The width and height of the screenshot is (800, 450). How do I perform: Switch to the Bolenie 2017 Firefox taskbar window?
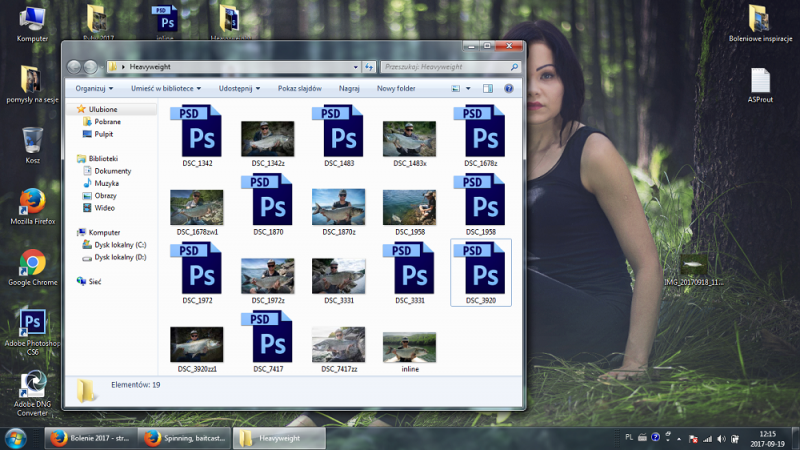coord(88,438)
